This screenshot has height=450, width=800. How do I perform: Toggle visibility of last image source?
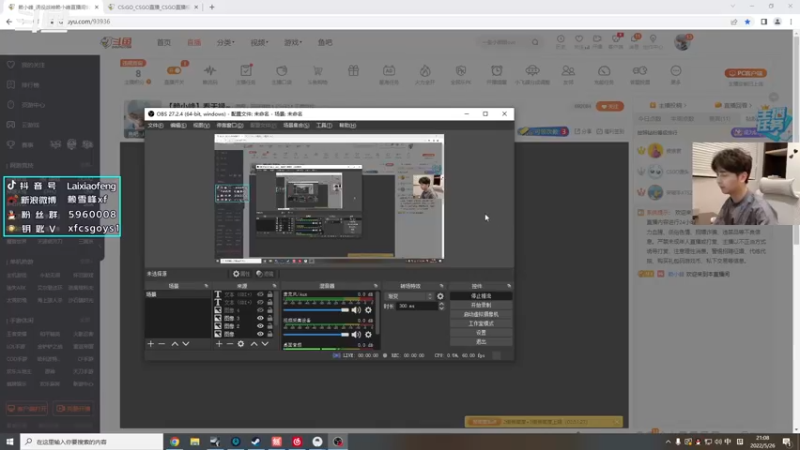pyautogui.click(x=260, y=334)
